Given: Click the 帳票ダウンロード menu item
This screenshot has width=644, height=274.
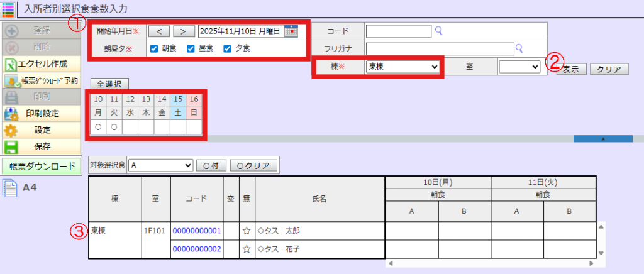Looking at the screenshot, I should [x=42, y=166].
